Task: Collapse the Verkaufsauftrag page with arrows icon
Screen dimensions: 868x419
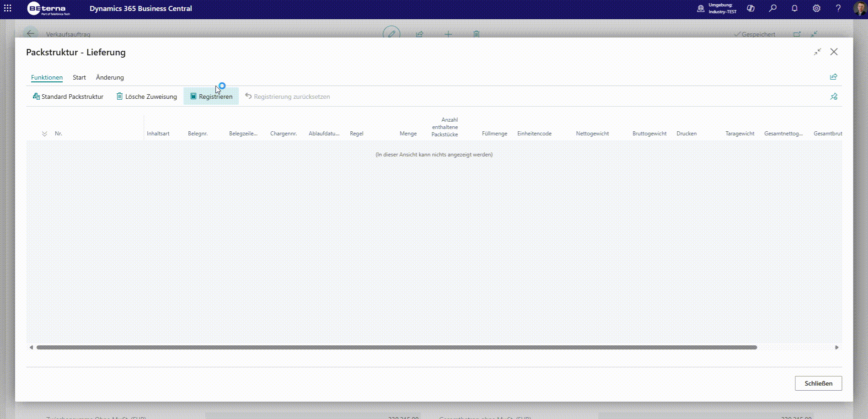Action: point(814,34)
